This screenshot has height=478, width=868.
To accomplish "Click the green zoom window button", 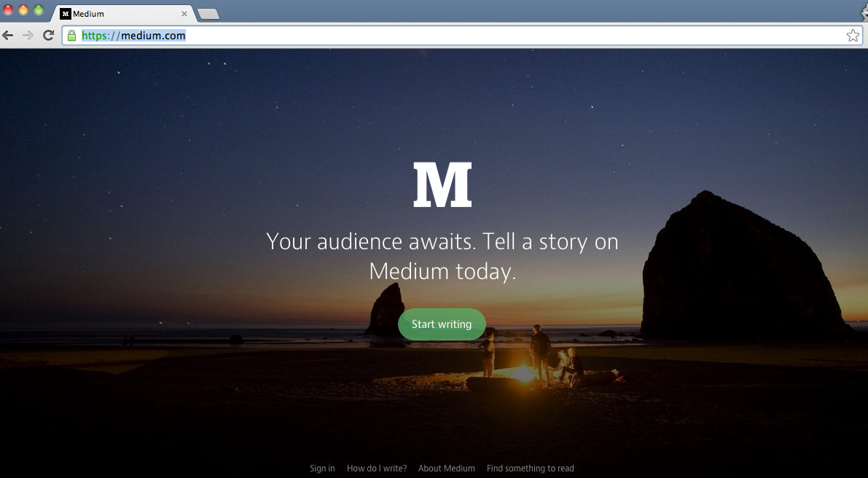I will click(x=38, y=9).
